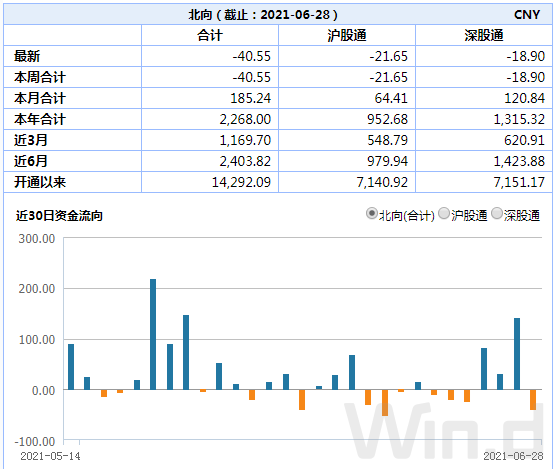Viewport: 554px width, 469px height.
Task: Click the 本年合计 total value 2,268.00
Action: (x=245, y=119)
